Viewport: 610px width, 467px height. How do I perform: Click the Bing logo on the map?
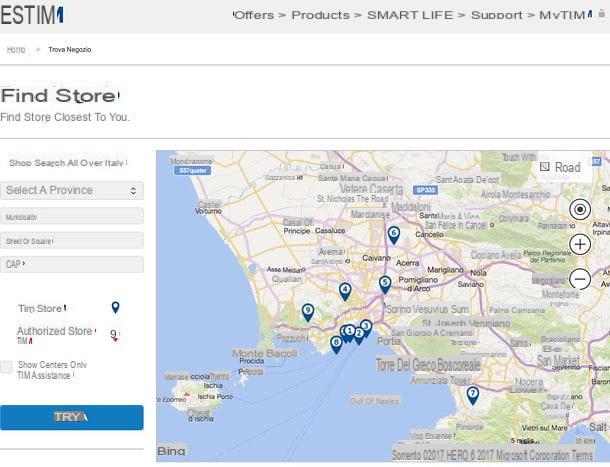click(172, 451)
